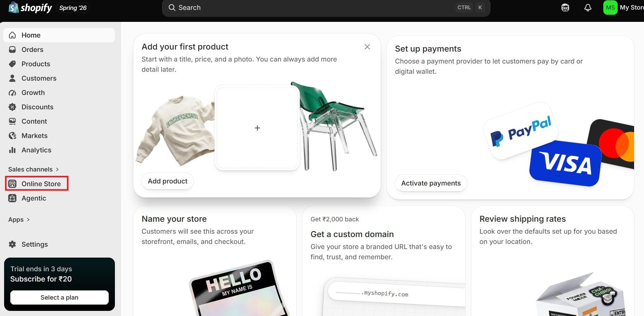Open Customers from the sidebar
Image resolution: width=644 pixels, height=316 pixels.
point(59,78)
